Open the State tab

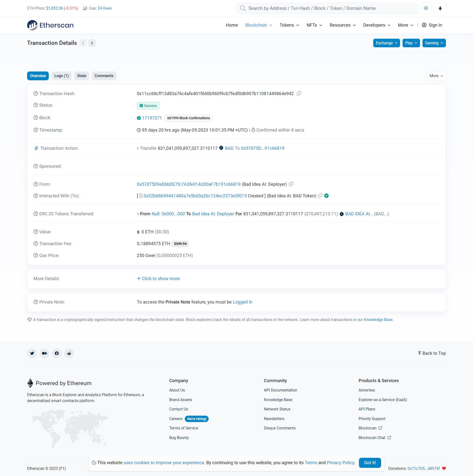tap(82, 76)
